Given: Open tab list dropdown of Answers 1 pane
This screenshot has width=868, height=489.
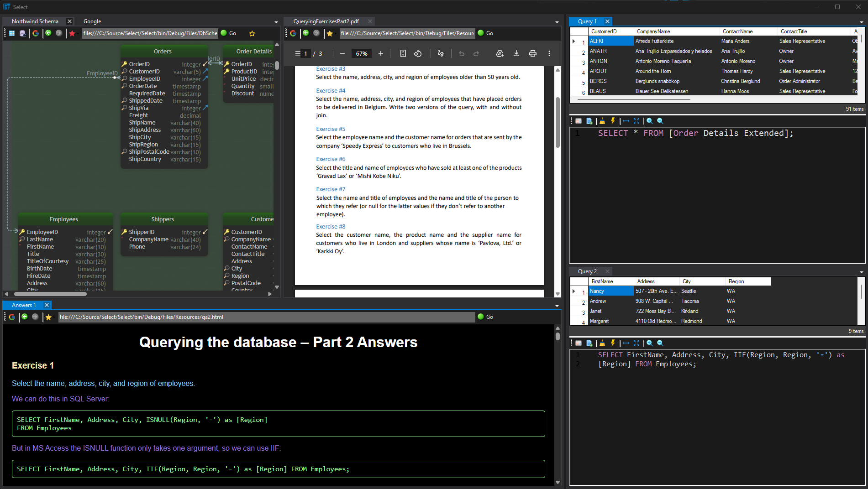Looking at the screenshot, I should tap(557, 306).
